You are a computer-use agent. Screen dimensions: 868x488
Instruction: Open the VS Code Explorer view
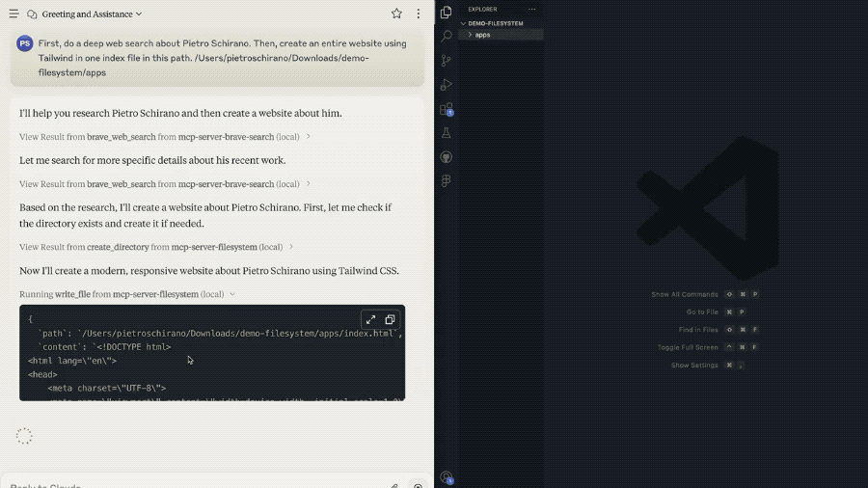(x=446, y=13)
